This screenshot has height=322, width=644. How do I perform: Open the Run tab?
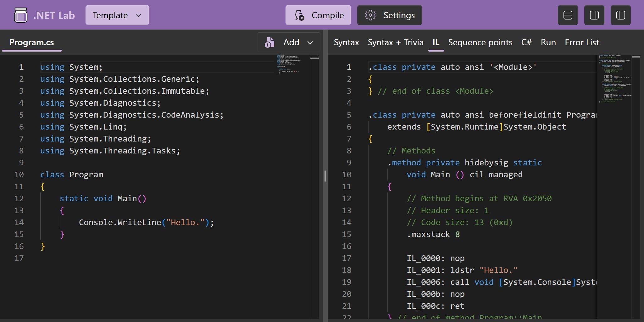548,42
